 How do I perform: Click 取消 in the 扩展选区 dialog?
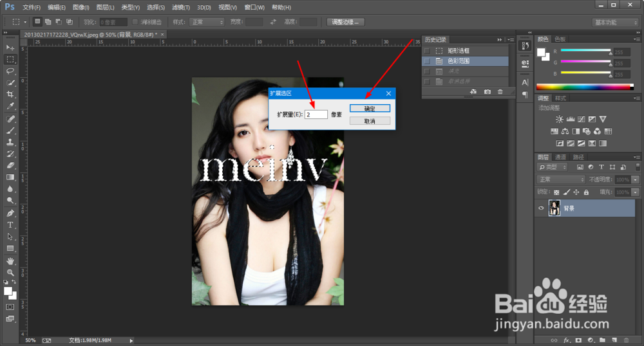coord(370,121)
